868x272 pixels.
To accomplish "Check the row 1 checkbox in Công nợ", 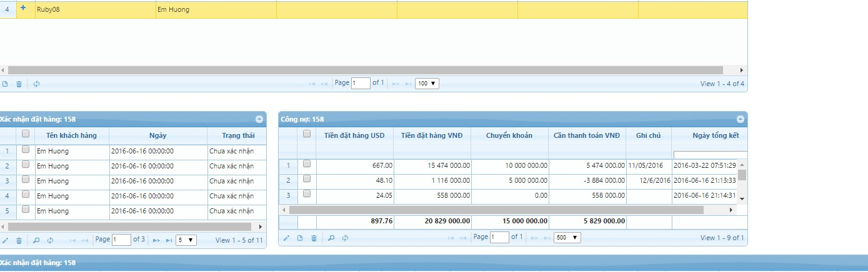I will (307, 164).
